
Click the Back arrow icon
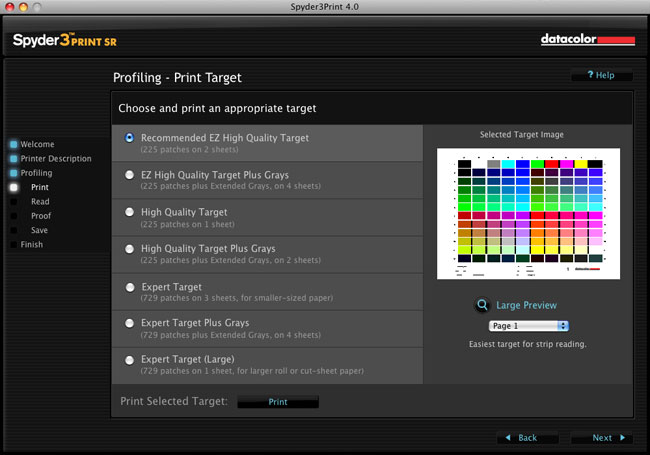pos(508,438)
